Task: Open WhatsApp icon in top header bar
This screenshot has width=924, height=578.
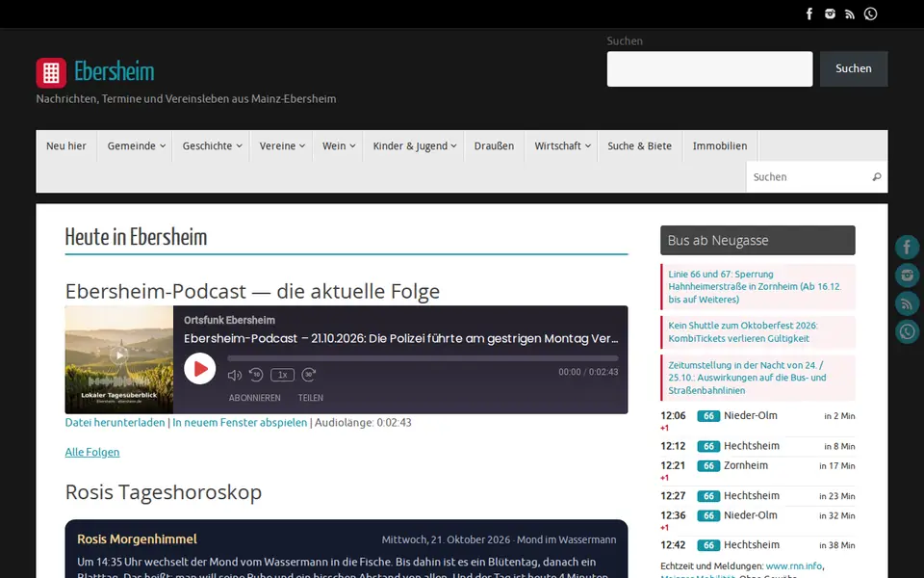Action: click(870, 13)
